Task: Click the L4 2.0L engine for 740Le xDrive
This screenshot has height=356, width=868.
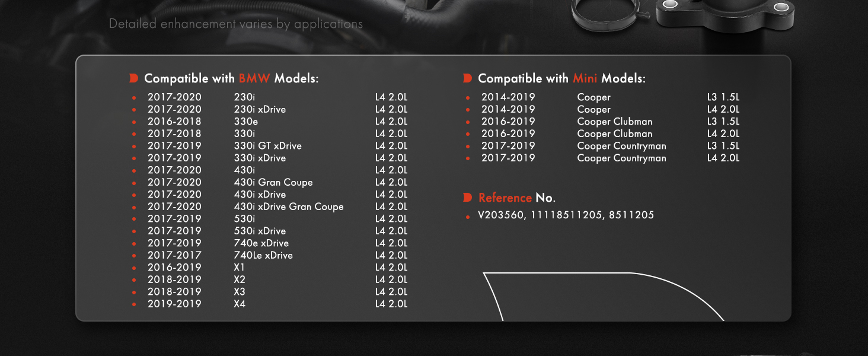Action: coord(391,255)
